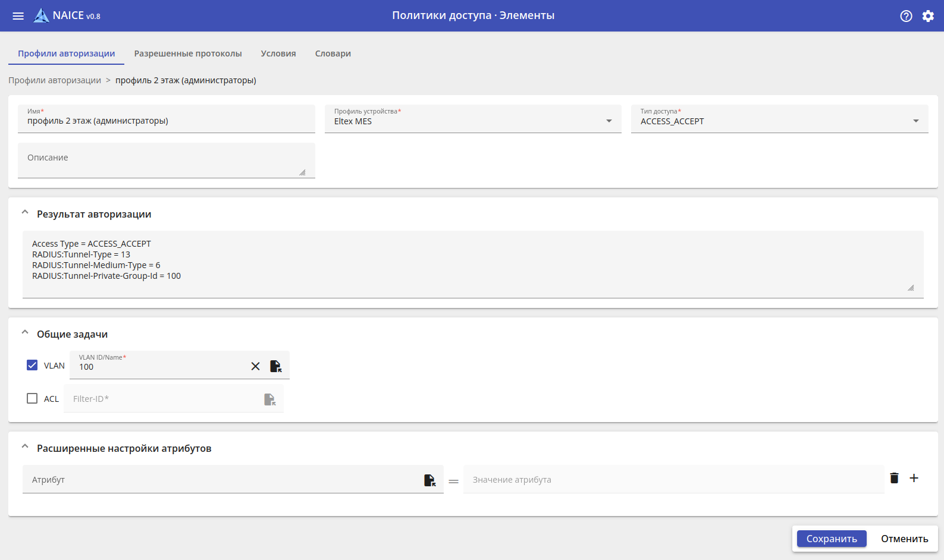Click the line RADIUS:Tunnel-Medium-Type = 6

click(96, 265)
